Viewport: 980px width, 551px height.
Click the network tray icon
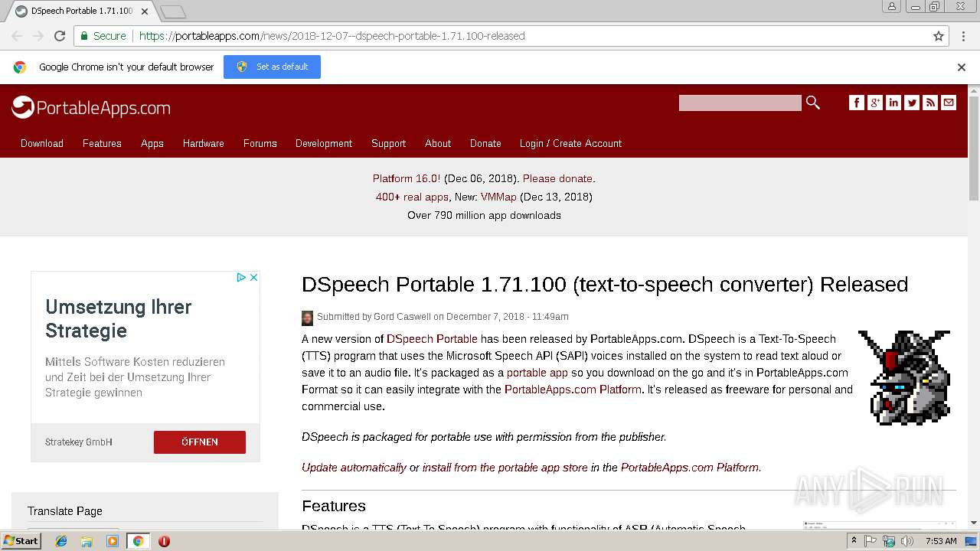[x=889, y=541]
